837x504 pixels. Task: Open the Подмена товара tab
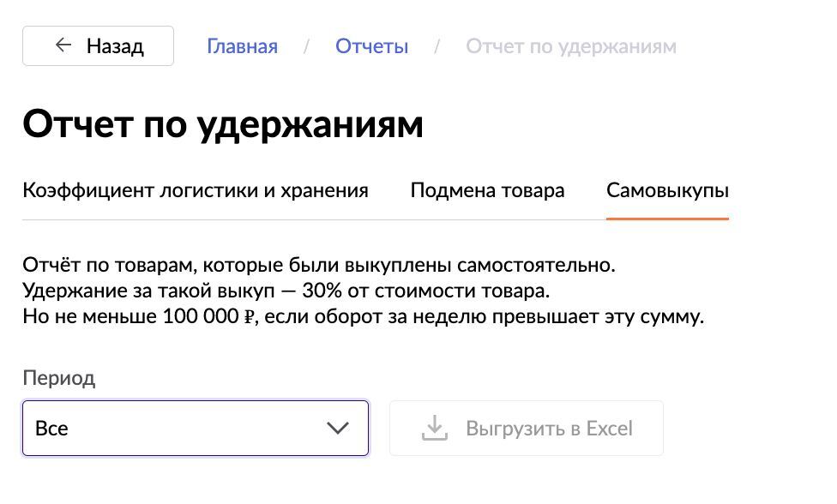coord(487,190)
